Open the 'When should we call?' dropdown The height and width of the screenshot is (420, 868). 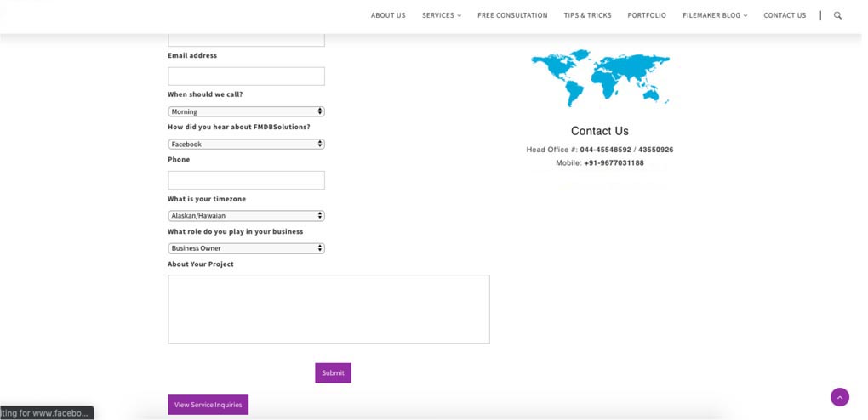(x=246, y=111)
